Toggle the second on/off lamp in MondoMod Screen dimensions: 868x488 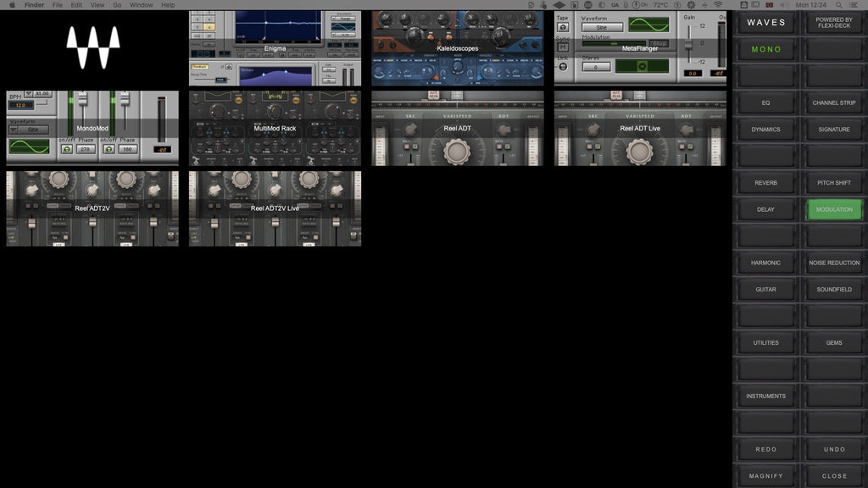click(x=109, y=149)
